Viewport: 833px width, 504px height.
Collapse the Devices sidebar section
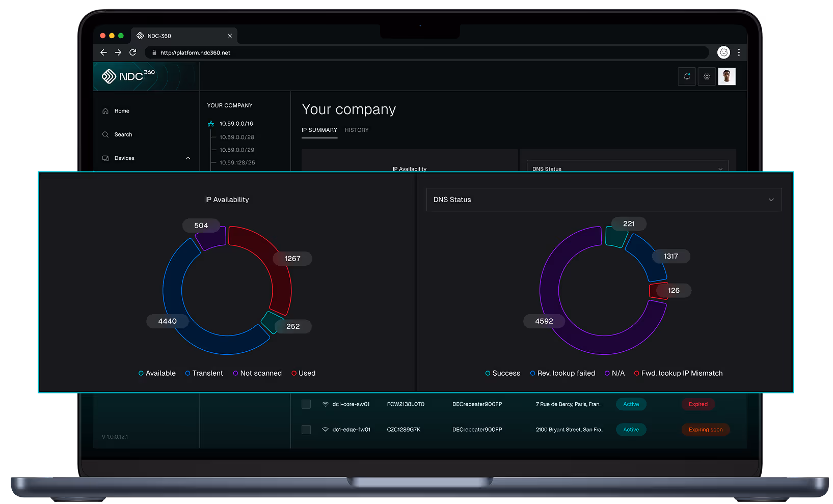click(188, 158)
